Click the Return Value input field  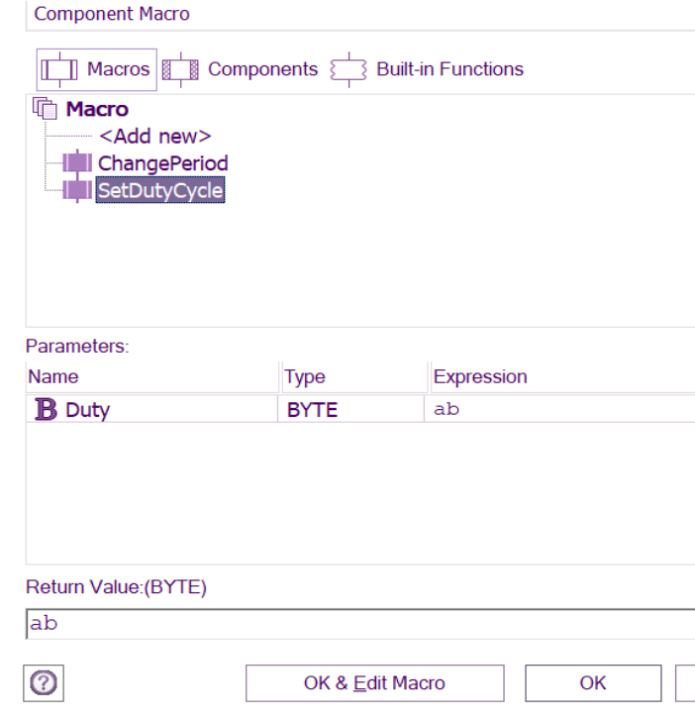click(x=360, y=624)
